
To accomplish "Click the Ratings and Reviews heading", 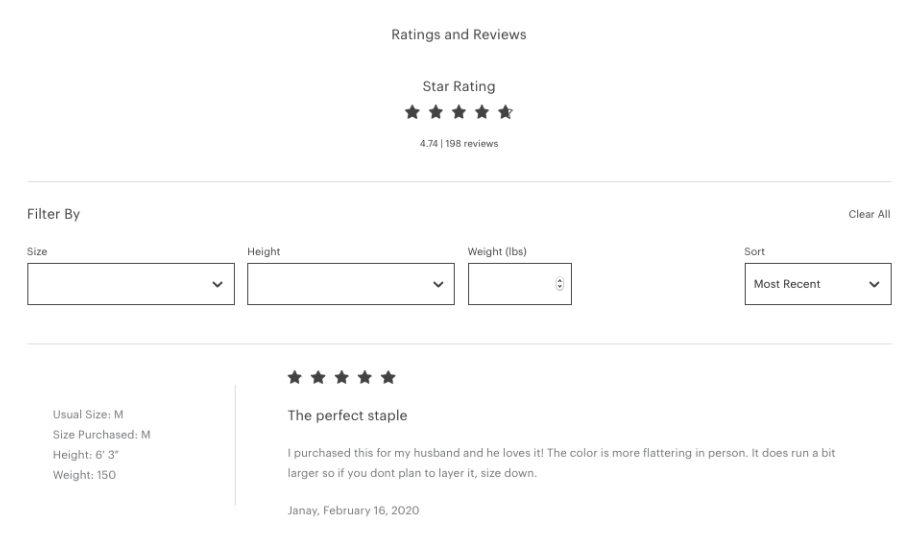I will tap(459, 35).
